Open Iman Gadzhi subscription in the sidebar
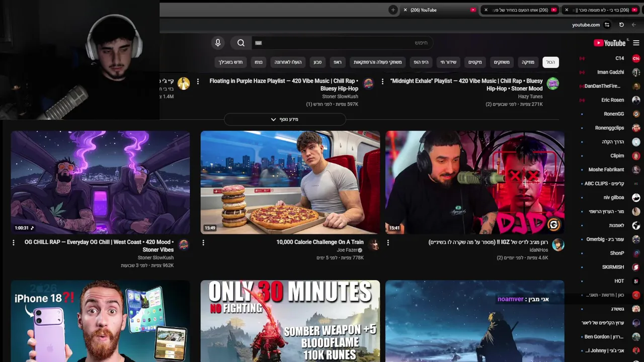 (610, 72)
